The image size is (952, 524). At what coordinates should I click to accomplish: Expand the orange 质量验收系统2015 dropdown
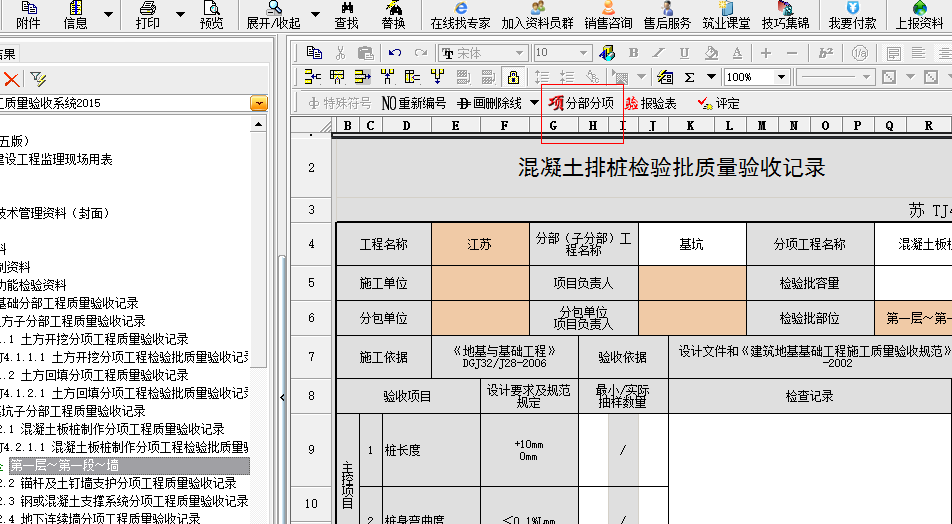pyautogui.click(x=259, y=103)
